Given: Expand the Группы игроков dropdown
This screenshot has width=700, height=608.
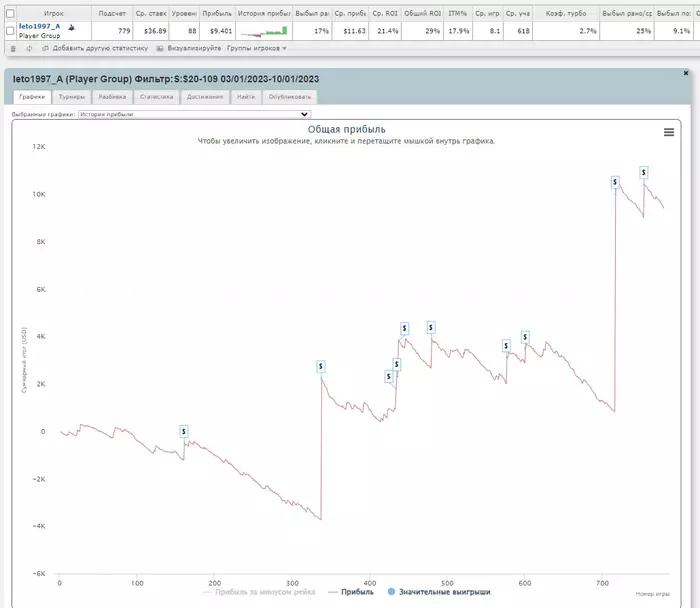Looking at the screenshot, I should (256, 48).
